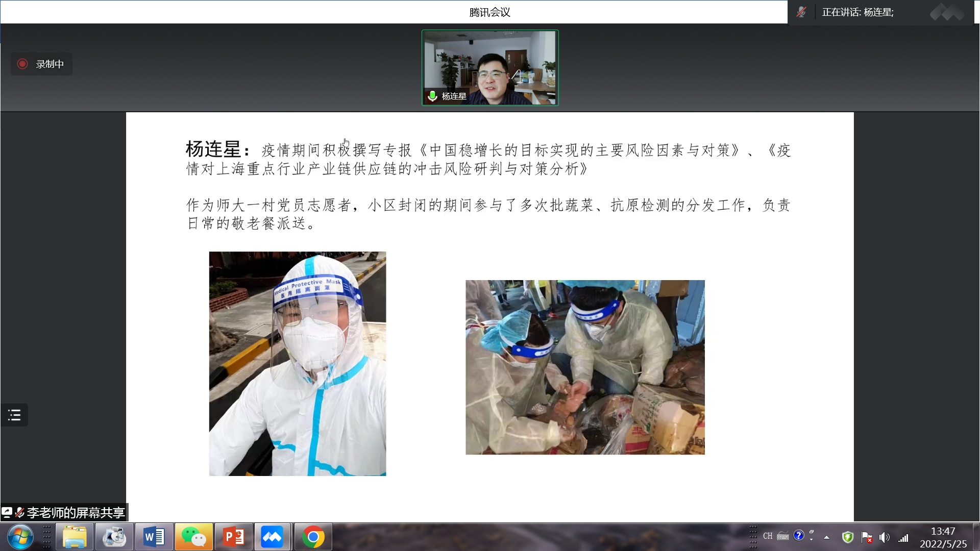The height and width of the screenshot is (551, 980).
Task: Click the blue help question-mark icon
Action: tap(799, 535)
